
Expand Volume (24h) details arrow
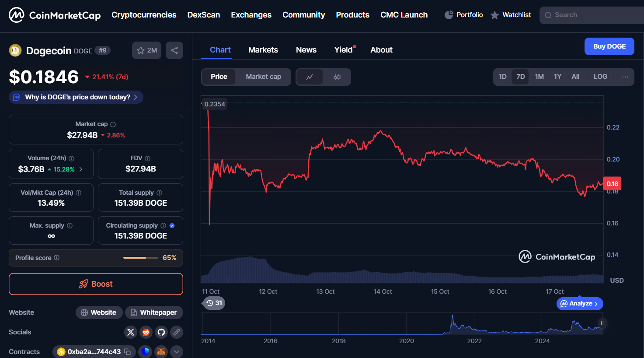click(81, 169)
